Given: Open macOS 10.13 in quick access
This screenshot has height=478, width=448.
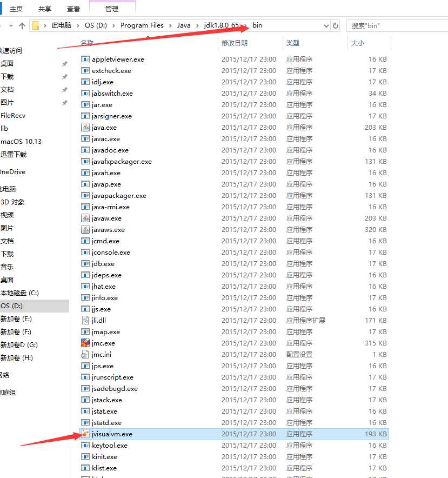Looking at the screenshot, I should click(21, 142).
